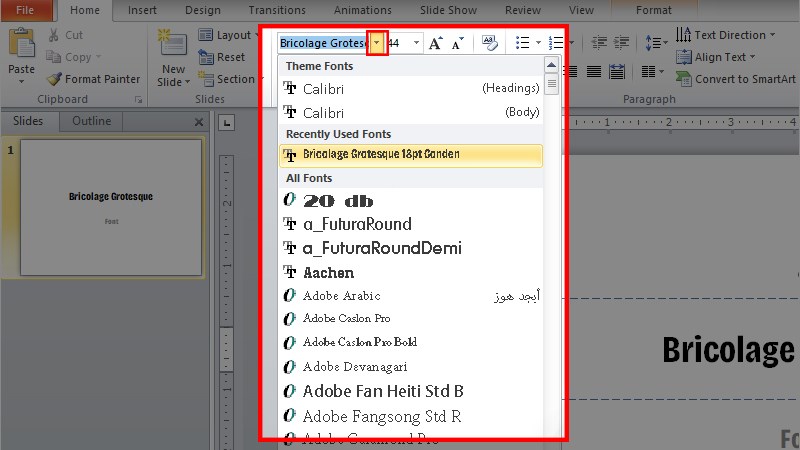Open the Text Direction menu

click(725, 35)
